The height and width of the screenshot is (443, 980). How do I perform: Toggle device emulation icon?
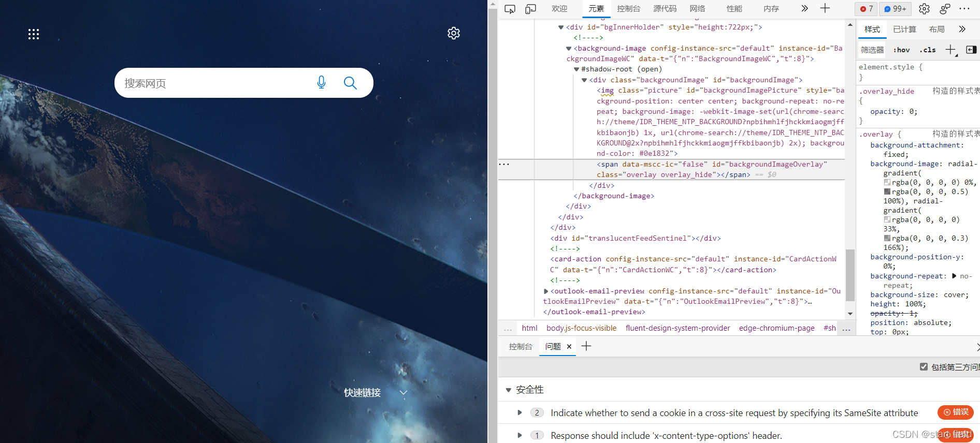(530, 9)
